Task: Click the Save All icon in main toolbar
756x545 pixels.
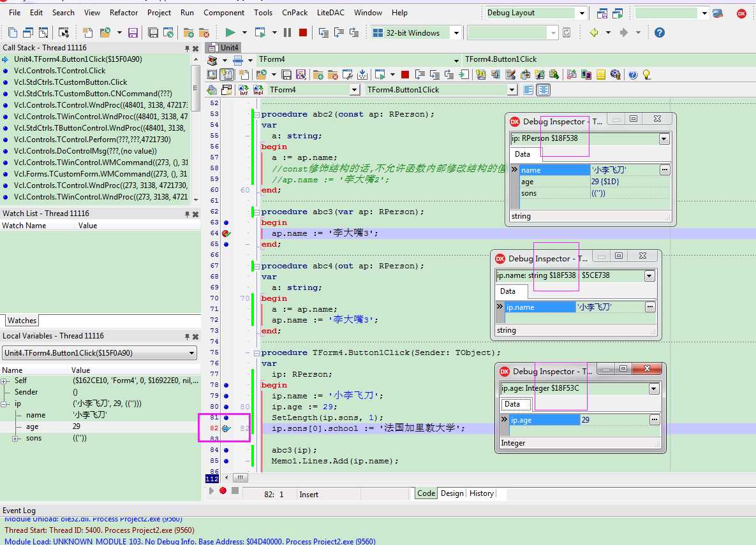Action: [x=153, y=33]
